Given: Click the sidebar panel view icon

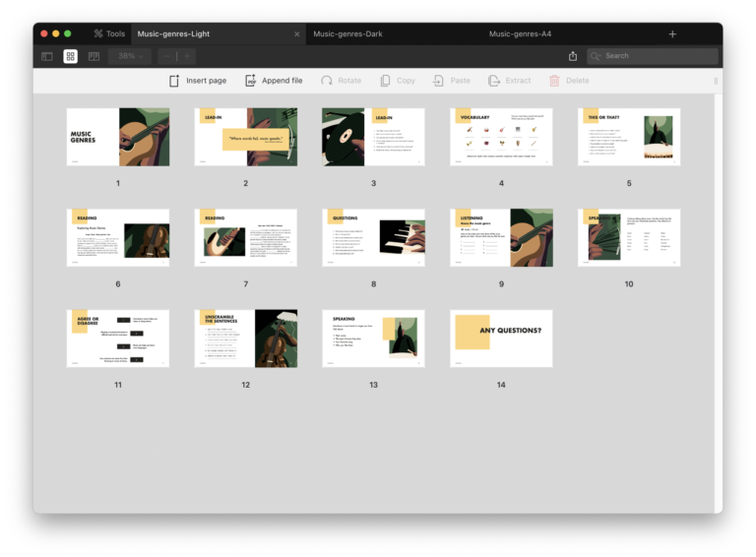Looking at the screenshot, I should pyautogui.click(x=46, y=57).
